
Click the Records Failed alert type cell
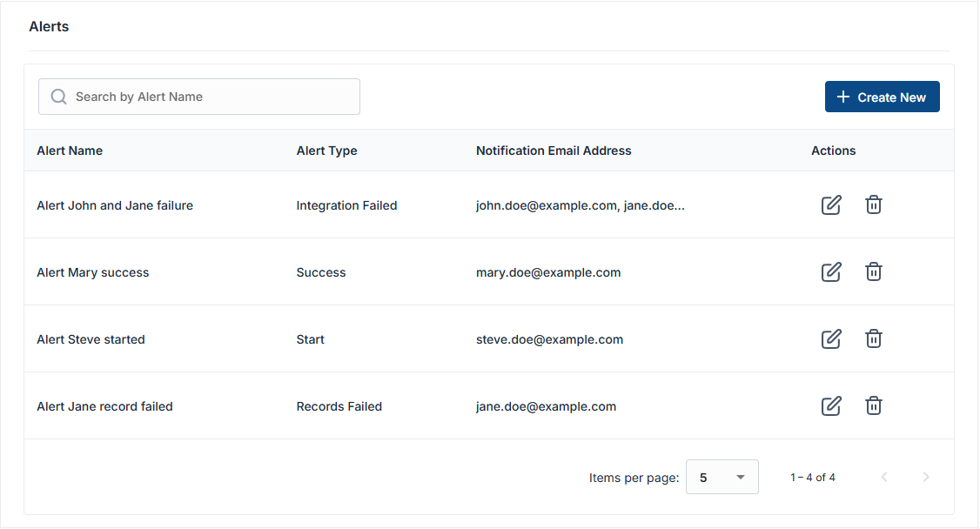click(339, 406)
